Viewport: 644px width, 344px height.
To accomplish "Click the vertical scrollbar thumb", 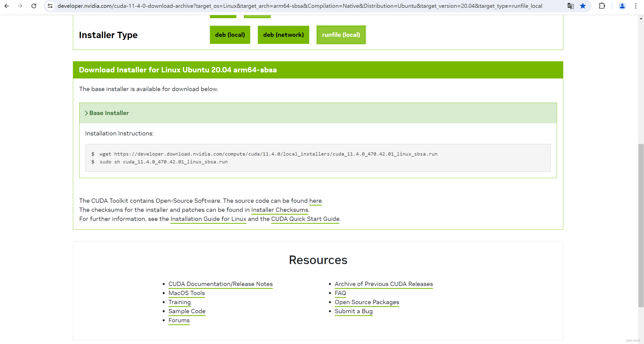I will (641, 225).
